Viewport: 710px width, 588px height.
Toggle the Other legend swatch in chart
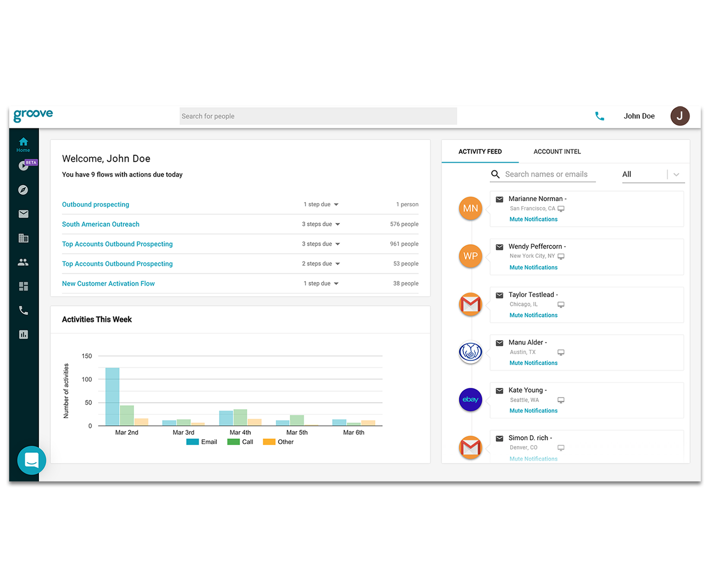click(x=269, y=442)
